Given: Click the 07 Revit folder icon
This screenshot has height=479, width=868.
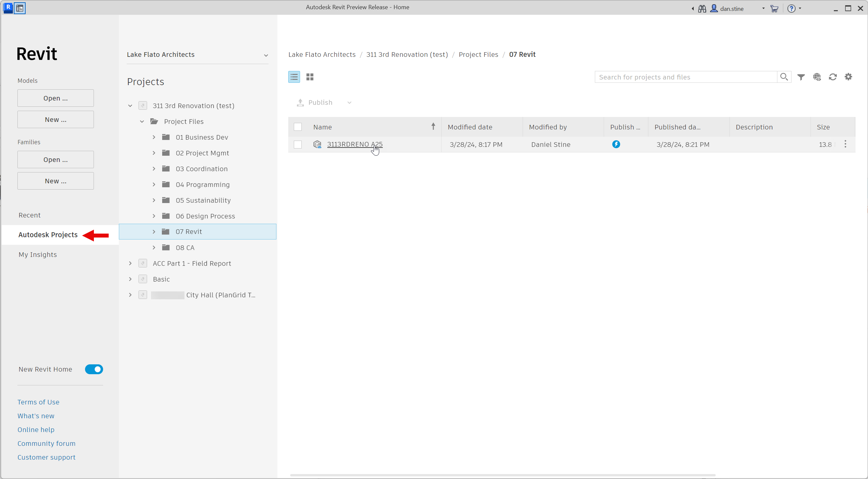Looking at the screenshot, I should click(165, 231).
